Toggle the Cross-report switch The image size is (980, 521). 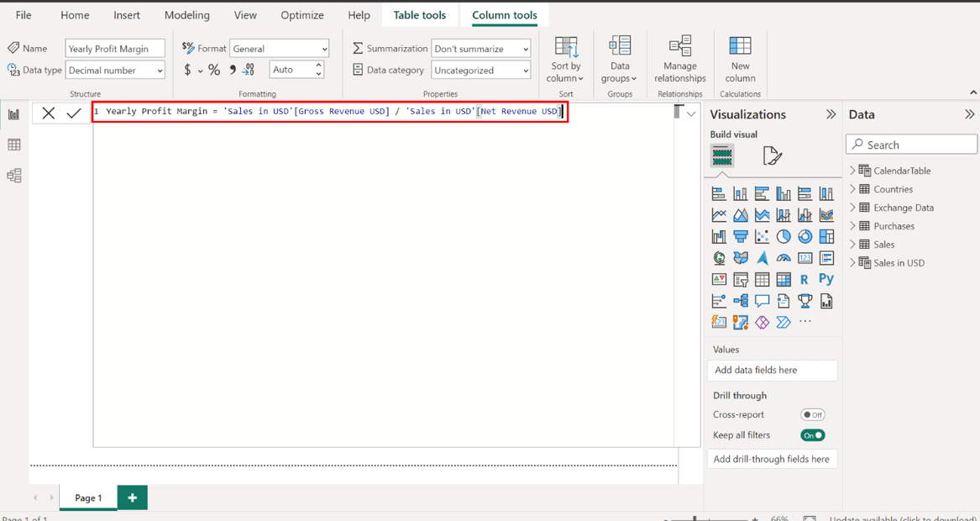click(x=812, y=414)
